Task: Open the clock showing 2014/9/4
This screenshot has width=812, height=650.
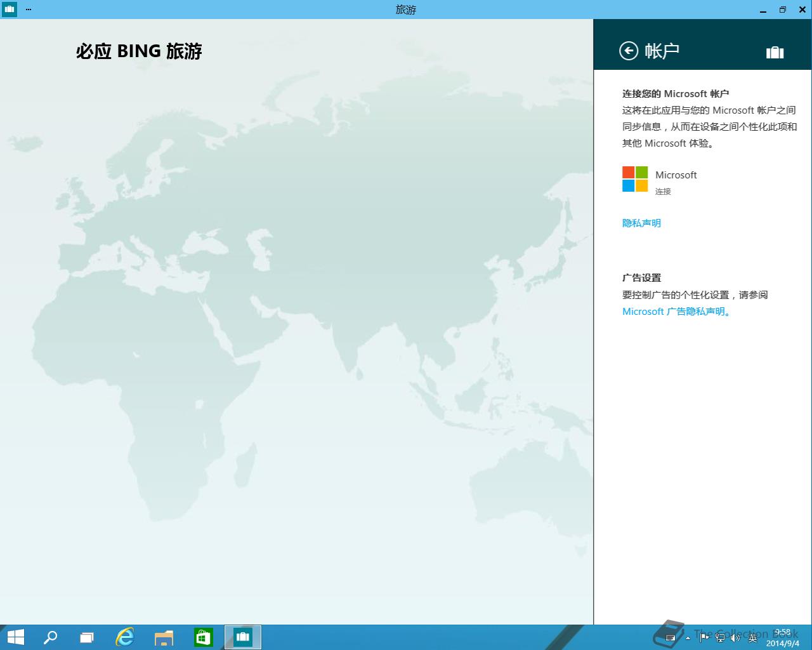Action: (782, 637)
